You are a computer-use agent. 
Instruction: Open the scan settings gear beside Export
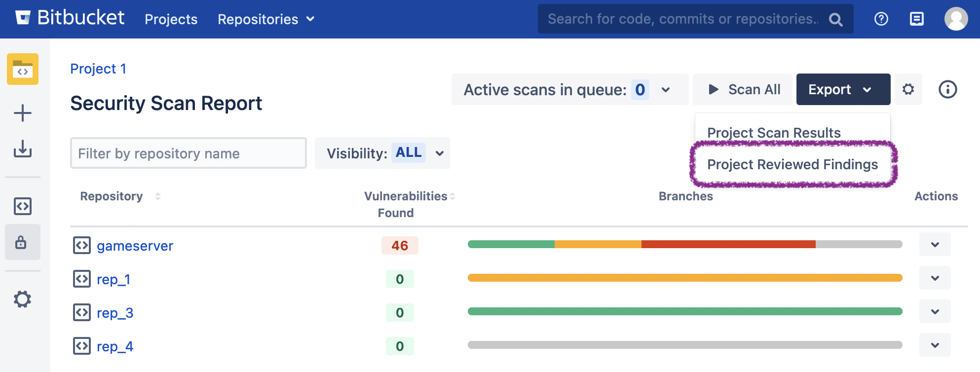tap(908, 89)
